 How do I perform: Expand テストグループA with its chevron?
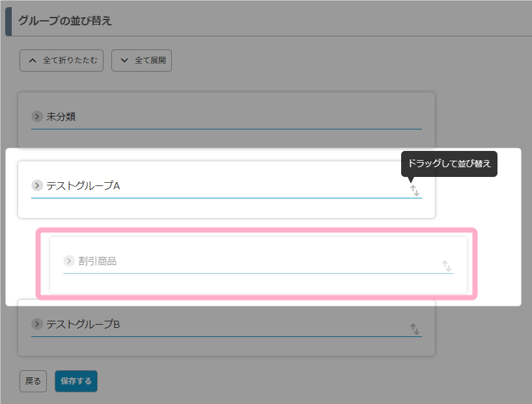pyautogui.click(x=37, y=185)
